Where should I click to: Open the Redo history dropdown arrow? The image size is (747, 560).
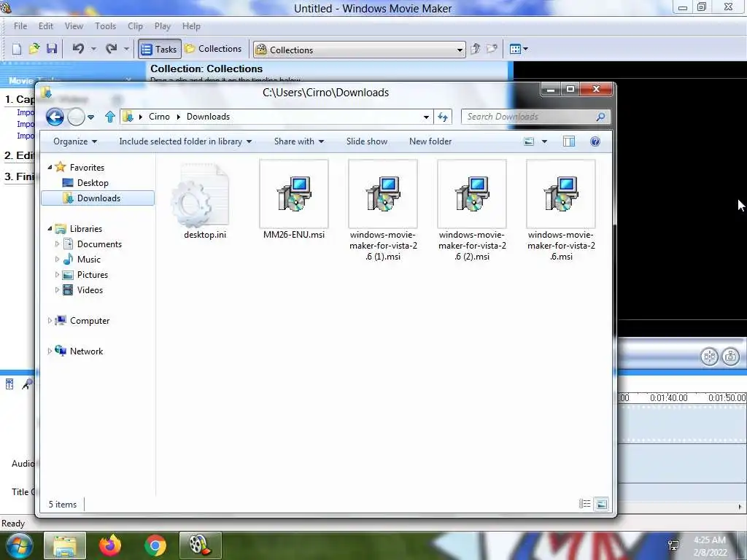point(126,49)
